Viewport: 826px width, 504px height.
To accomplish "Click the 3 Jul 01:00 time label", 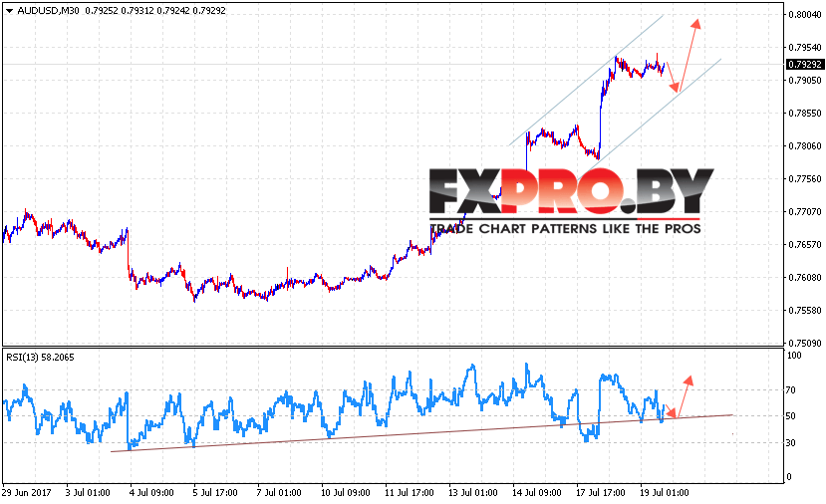I will pyautogui.click(x=88, y=493).
